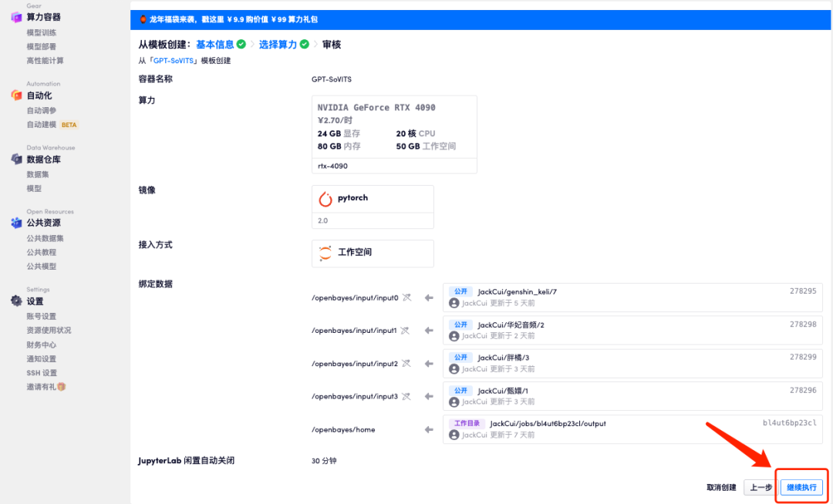Click the arrow icon for /openbayes/home binding
Screen dimensions: 833x504
coord(429,430)
